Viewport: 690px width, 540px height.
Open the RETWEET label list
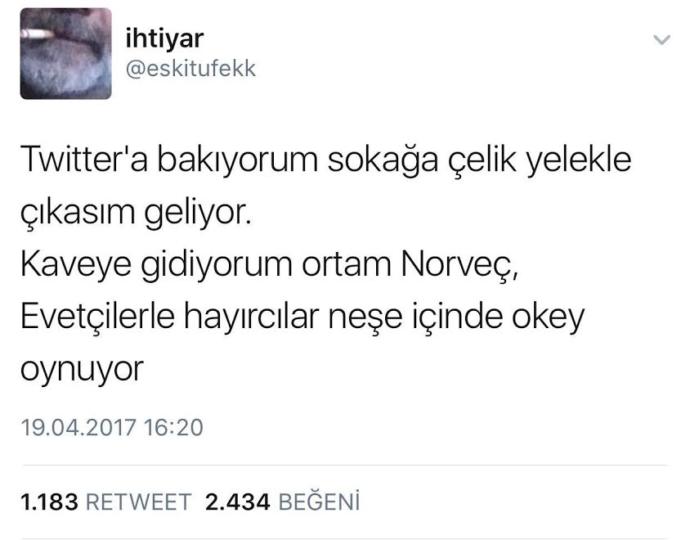(x=138, y=502)
